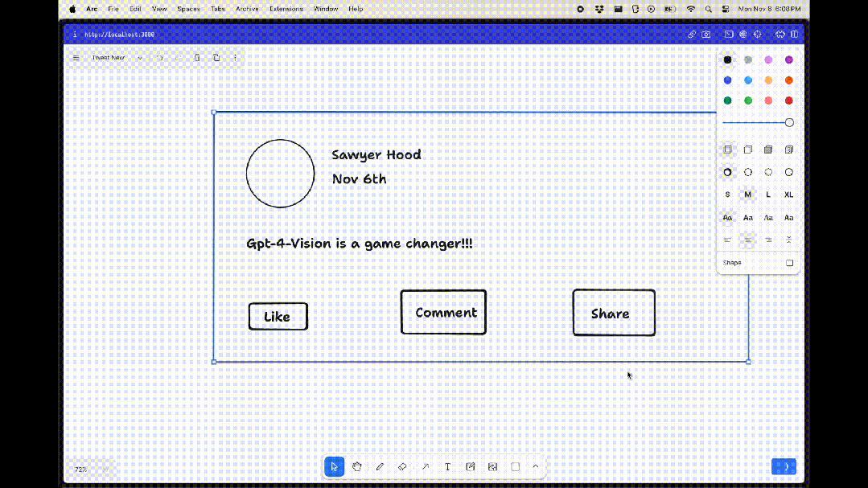
Task: Click the Redo arrow icon
Action: [x=179, y=58]
